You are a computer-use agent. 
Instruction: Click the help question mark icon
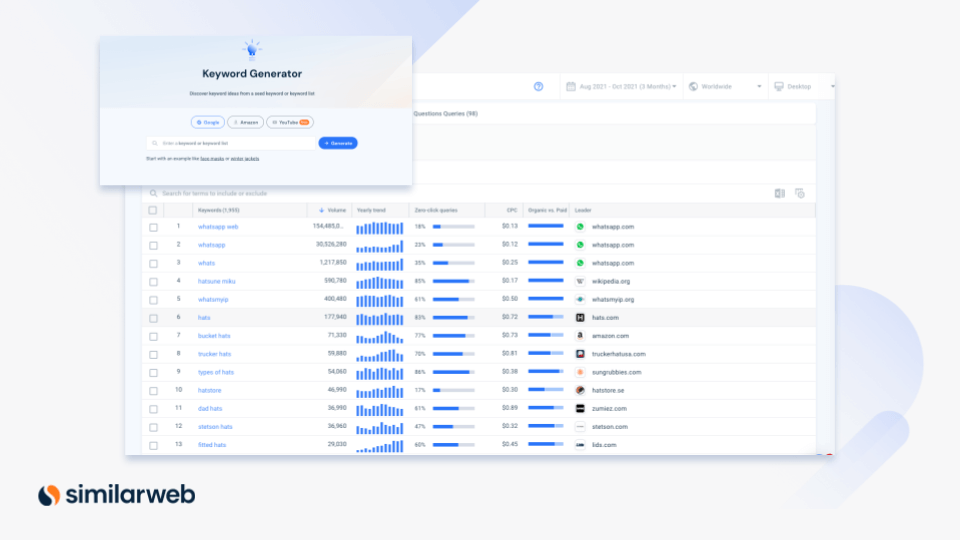(538, 86)
